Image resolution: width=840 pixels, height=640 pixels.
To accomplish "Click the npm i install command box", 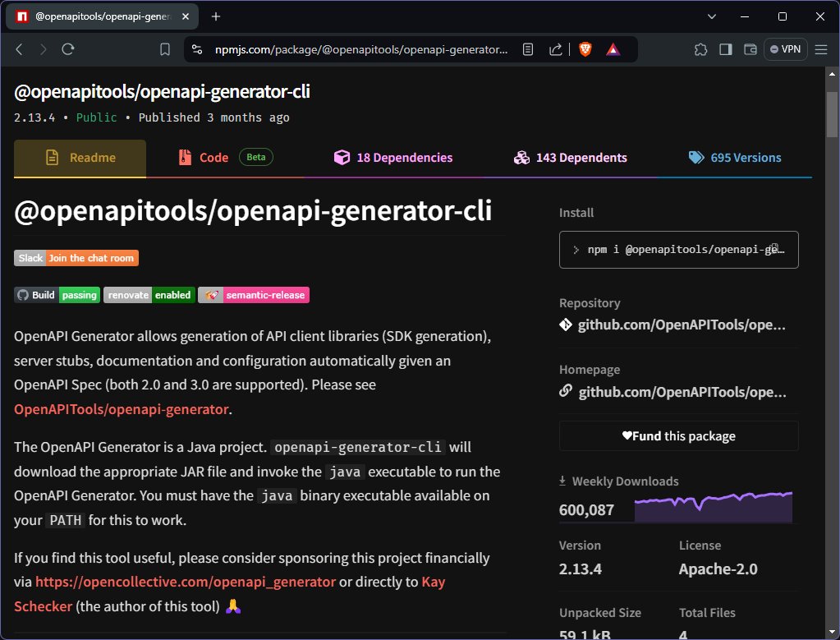I will (x=679, y=250).
